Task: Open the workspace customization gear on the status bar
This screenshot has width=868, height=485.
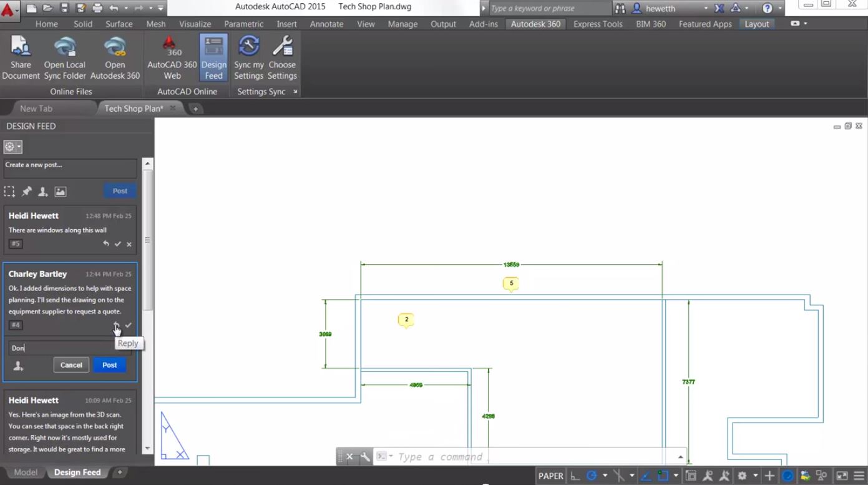Action: (x=742, y=476)
